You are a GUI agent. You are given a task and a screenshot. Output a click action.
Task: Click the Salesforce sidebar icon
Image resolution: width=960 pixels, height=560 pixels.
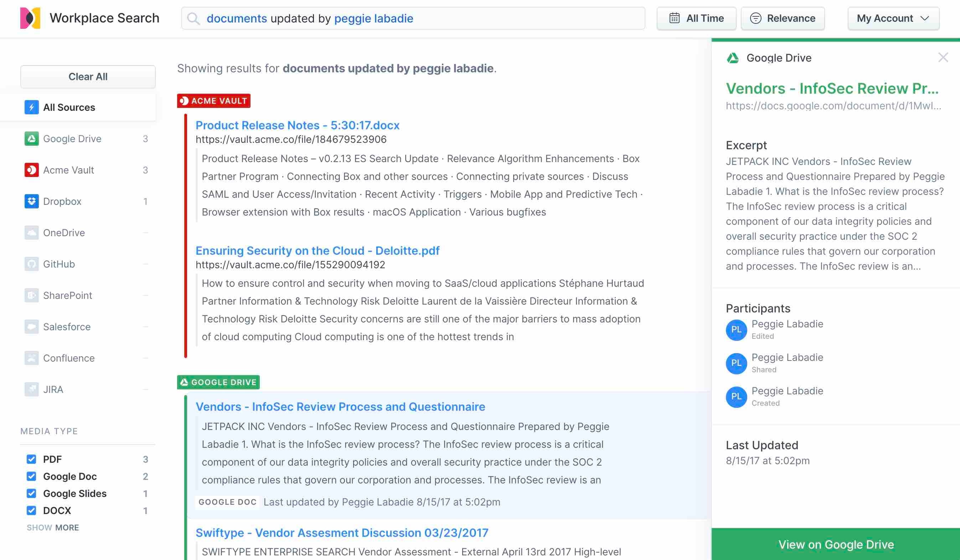(x=32, y=326)
